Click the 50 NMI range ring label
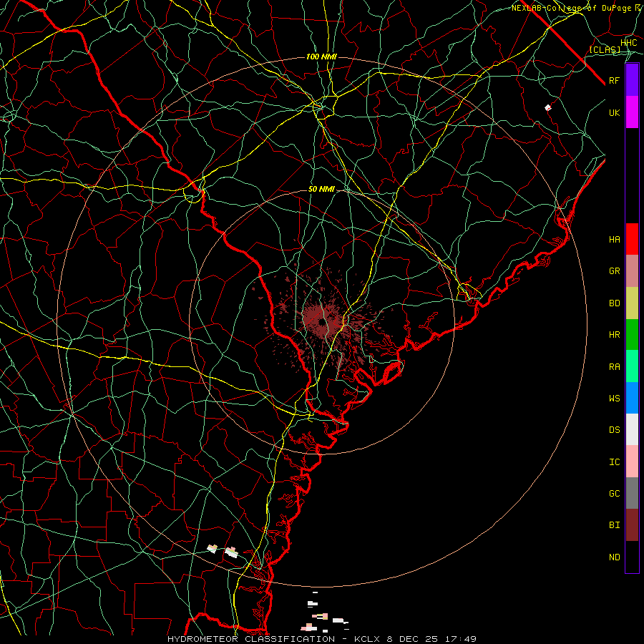This screenshot has width=644, height=644. tap(321, 189)
